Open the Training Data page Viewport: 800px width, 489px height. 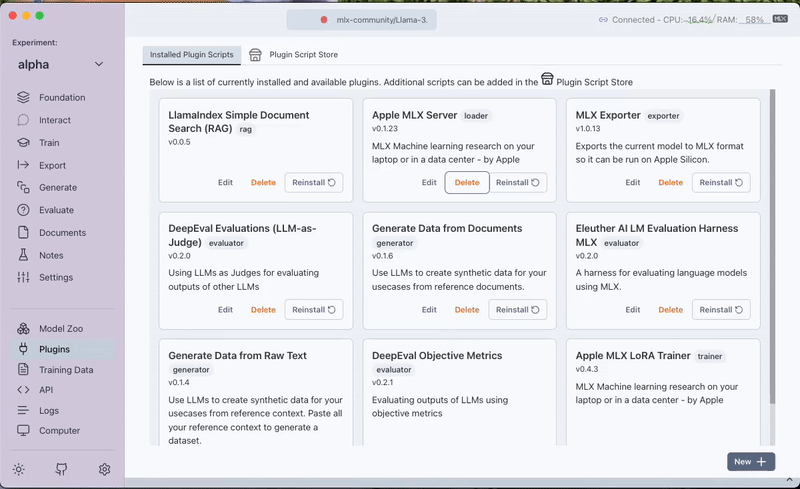(x=65, y=370)
